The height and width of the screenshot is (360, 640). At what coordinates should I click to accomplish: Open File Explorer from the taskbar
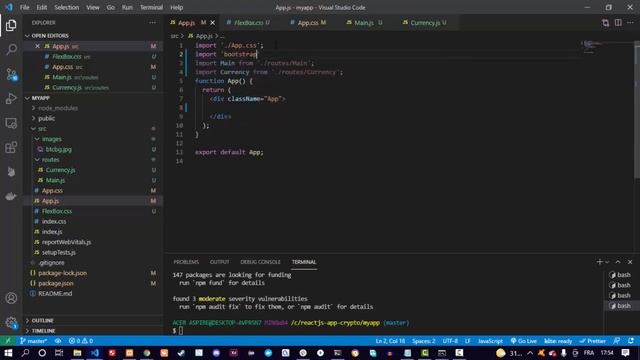point(77,353)
